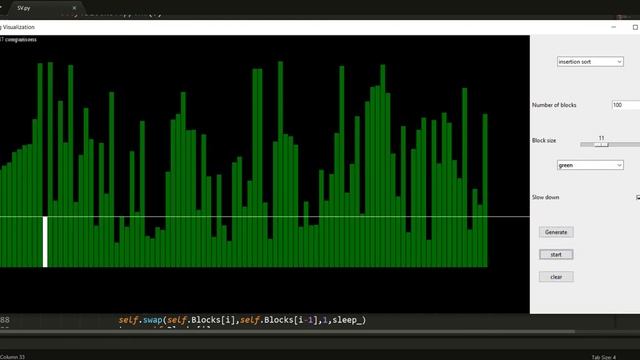Screen dimensions: 640x360
Task: Click the Number of blocks input field
Action: click(626, 105)
